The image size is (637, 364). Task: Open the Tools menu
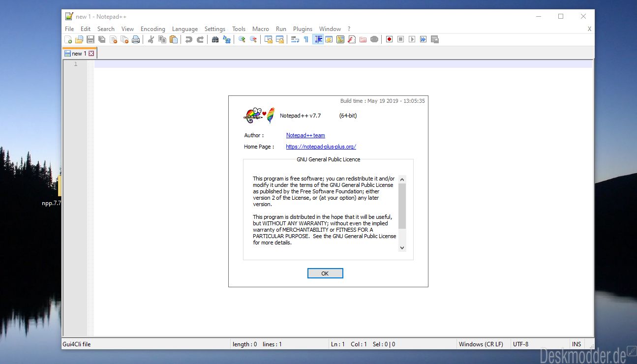tap(239, 29)
